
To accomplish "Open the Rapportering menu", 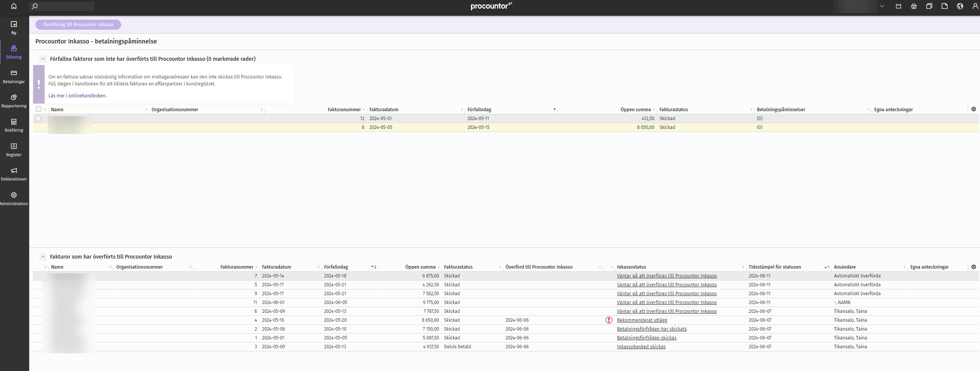I will point(14,101).
